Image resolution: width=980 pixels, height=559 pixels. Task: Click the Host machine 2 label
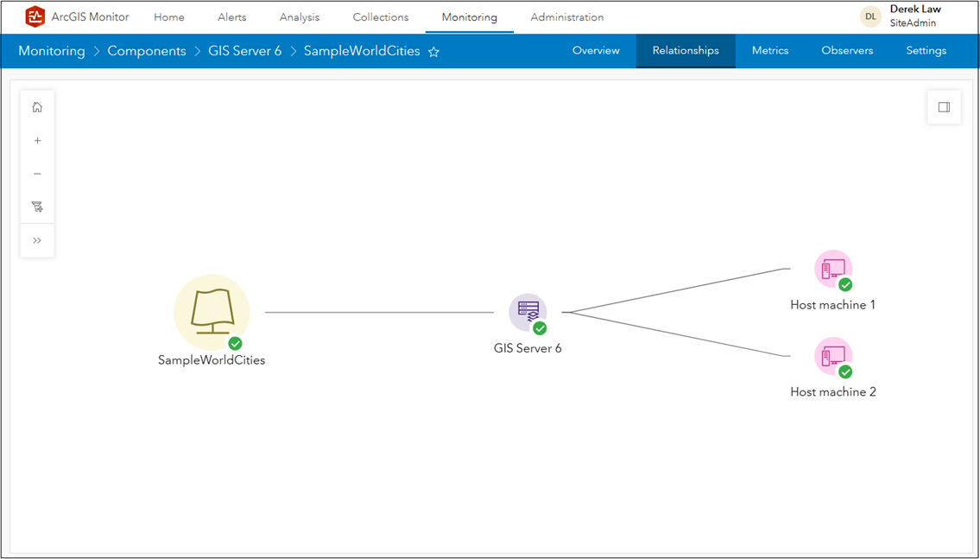(x=833, y=392)
